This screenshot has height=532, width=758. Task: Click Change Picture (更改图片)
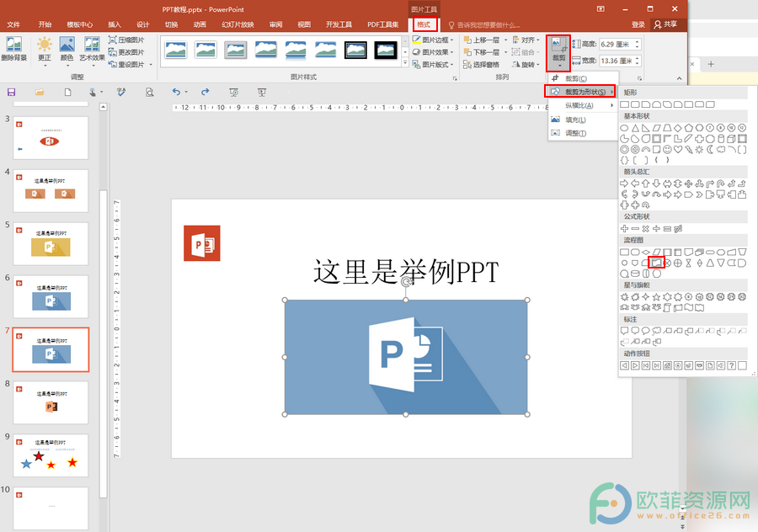tap(126, 52)
